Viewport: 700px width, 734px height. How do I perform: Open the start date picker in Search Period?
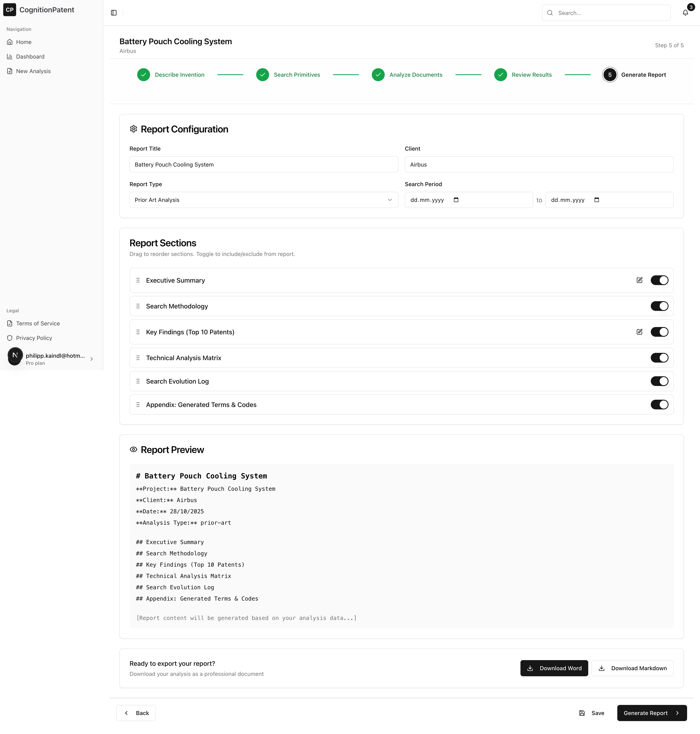pyautogui.click(x=456, y=200)
